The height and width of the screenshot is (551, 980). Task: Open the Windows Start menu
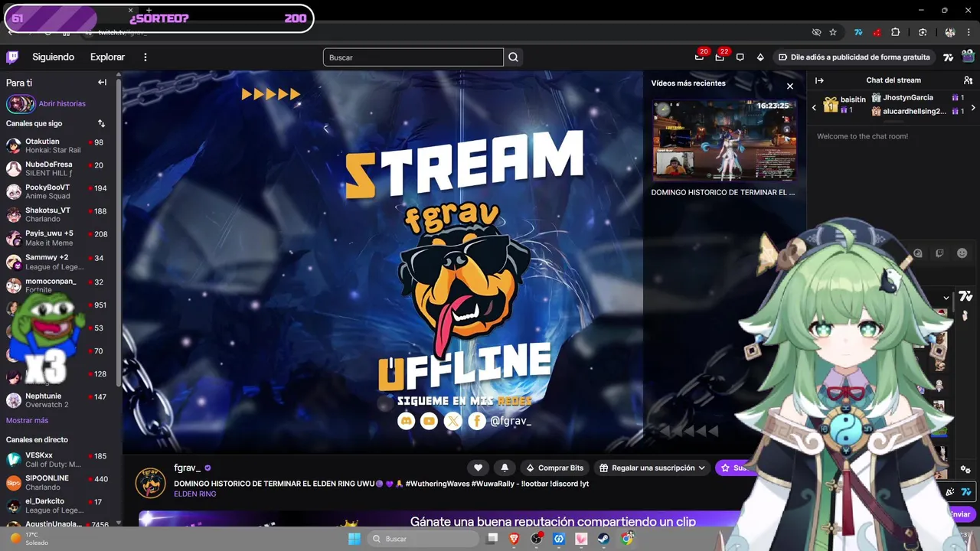[x=354, y=539]
